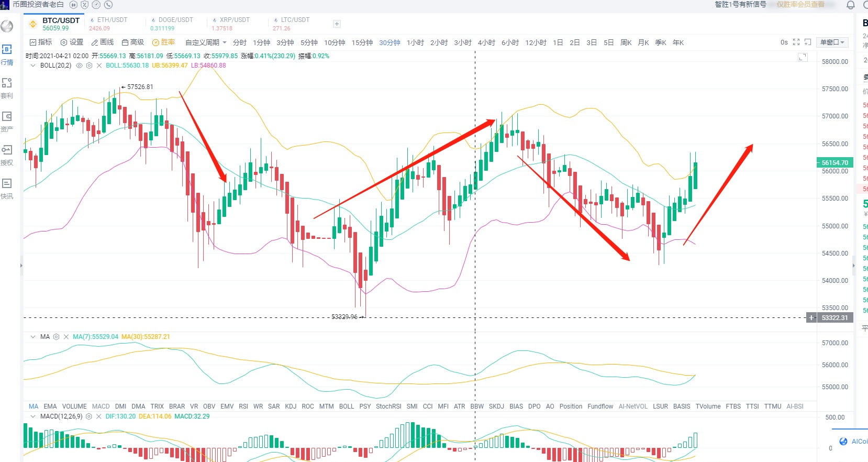This screenshot has height=462, width=868.
Task: Select the 画线 drawing tool
Action: pyautogui.click(x=103, y=42)
